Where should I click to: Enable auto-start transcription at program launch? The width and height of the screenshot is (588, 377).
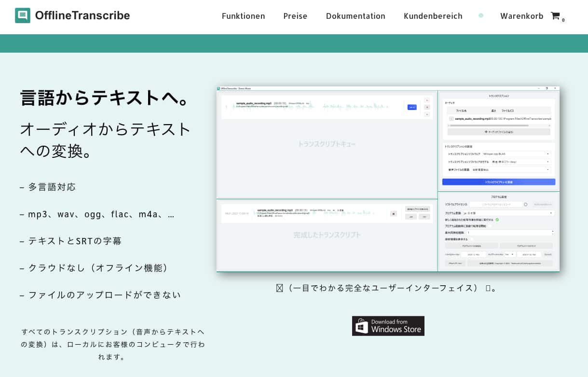tap(491, 226)
